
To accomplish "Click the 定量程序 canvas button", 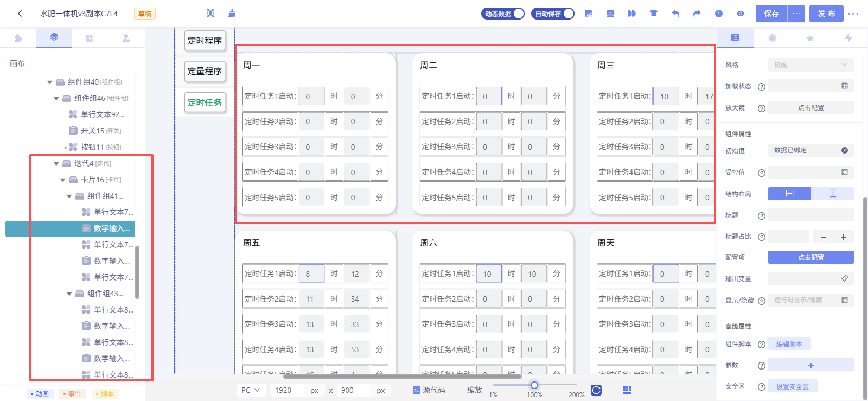I will pyautogui.click(x=205, y=71).
